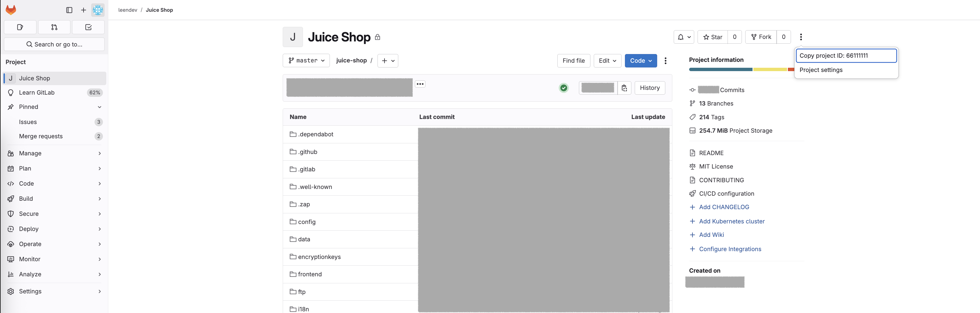Open merge requests icon at top

pyautogui.click(x=54, y=27)
